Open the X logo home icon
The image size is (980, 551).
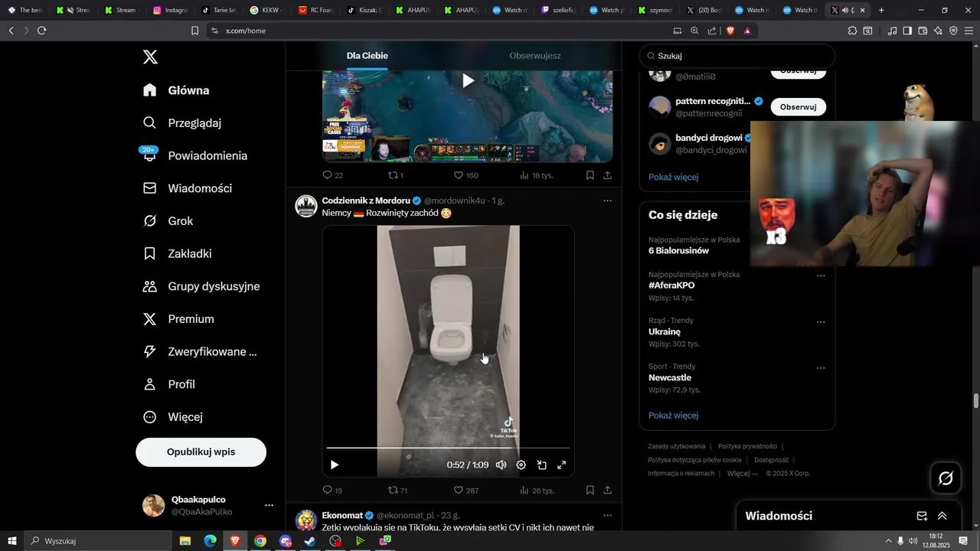pyautogui.click(x=150, y=57)
